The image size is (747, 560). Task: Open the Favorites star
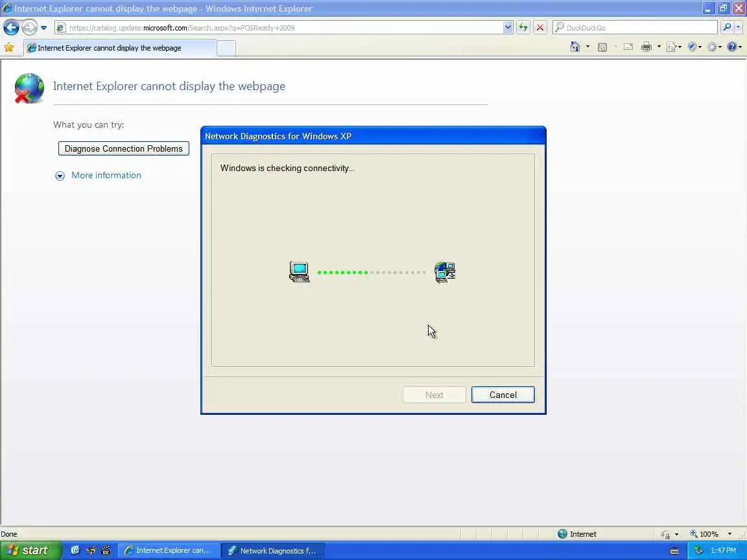(8, 47)
